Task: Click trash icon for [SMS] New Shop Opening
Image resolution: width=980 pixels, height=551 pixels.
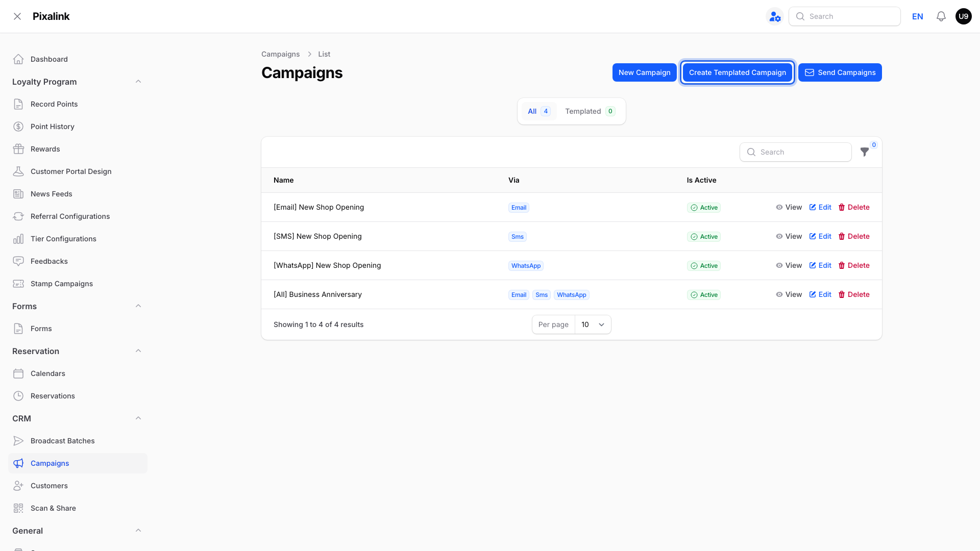Action: (x=842, y=236)
